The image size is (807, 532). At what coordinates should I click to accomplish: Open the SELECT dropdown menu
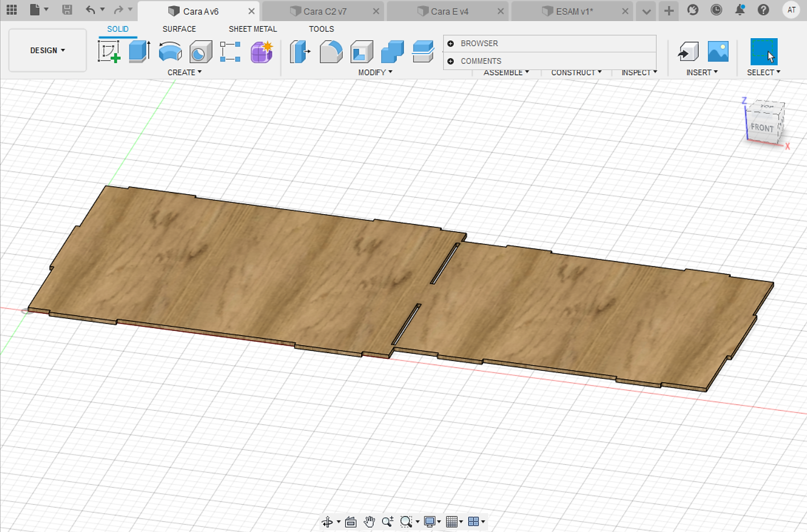[x=764, y=72]
